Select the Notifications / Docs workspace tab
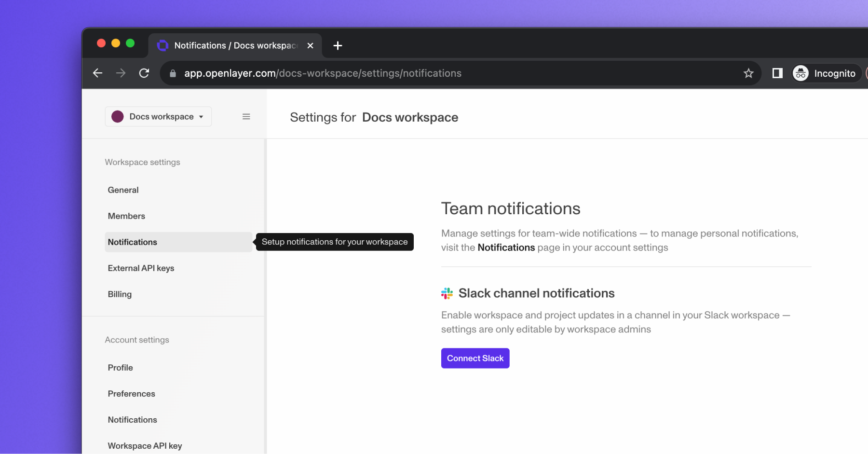 [235, 45]
